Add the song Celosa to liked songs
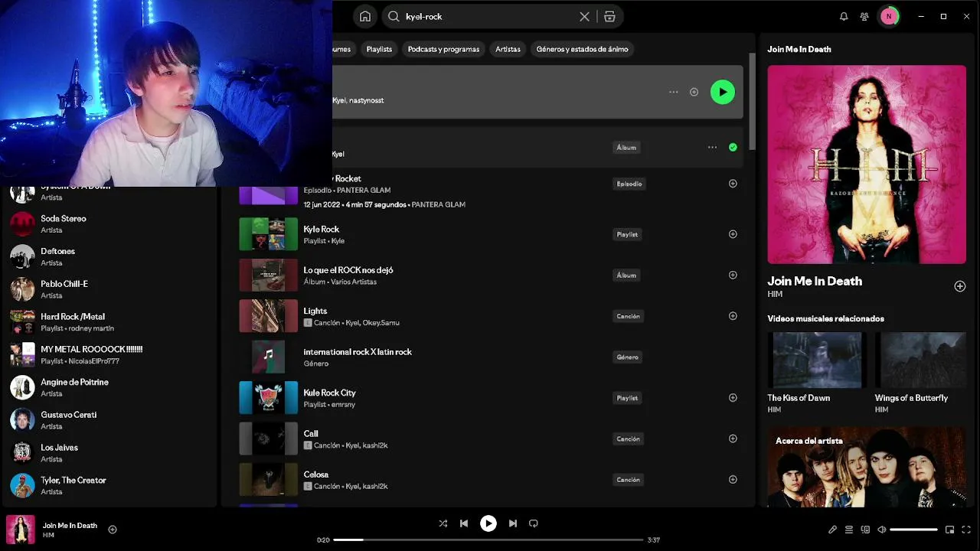The image size is (980, 551). [733, 480]
